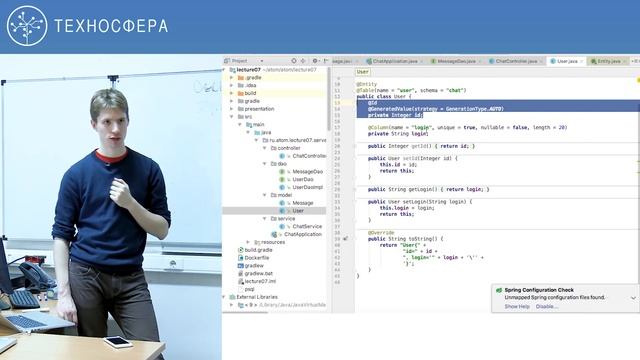This screenshot has width=640, height=360.
Task: Open ChatApplication in project tree
Action: [x=303, y=234]
